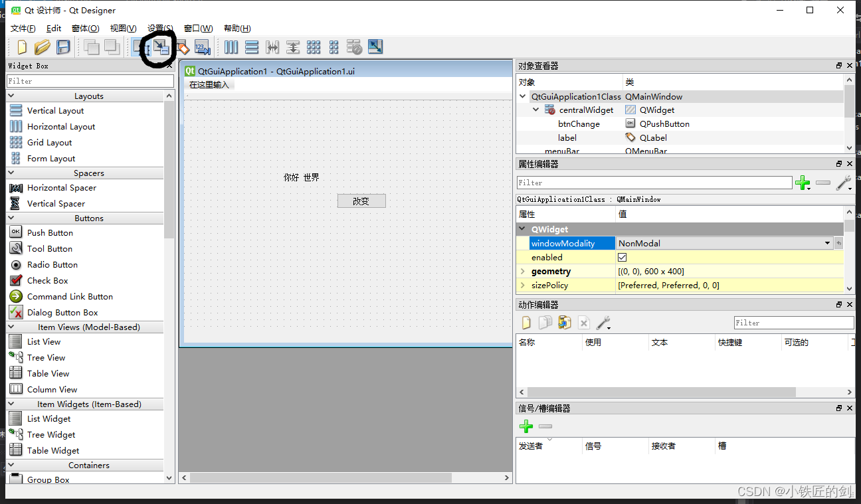Click the Edit Buddies mode icon
Screen dimensions: 861x504
click(182, 46)
